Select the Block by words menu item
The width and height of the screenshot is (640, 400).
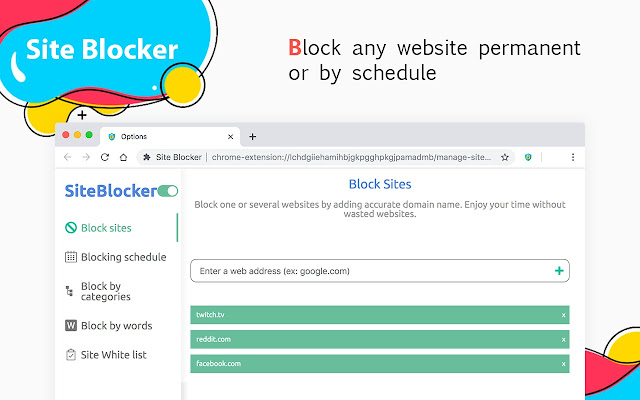point(117,326)
